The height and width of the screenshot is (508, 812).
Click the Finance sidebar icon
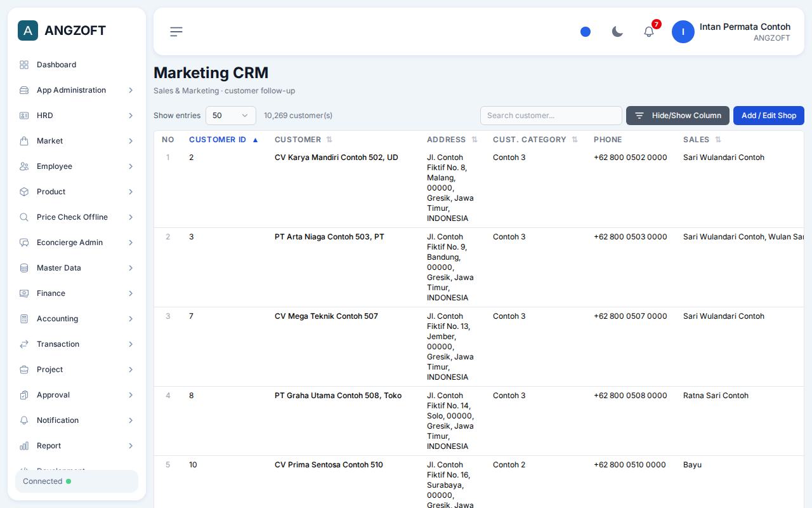pos(24,293)
